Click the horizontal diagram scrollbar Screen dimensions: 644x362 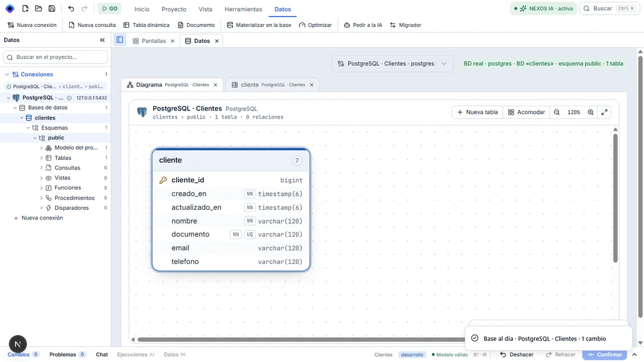click(301, 339)
